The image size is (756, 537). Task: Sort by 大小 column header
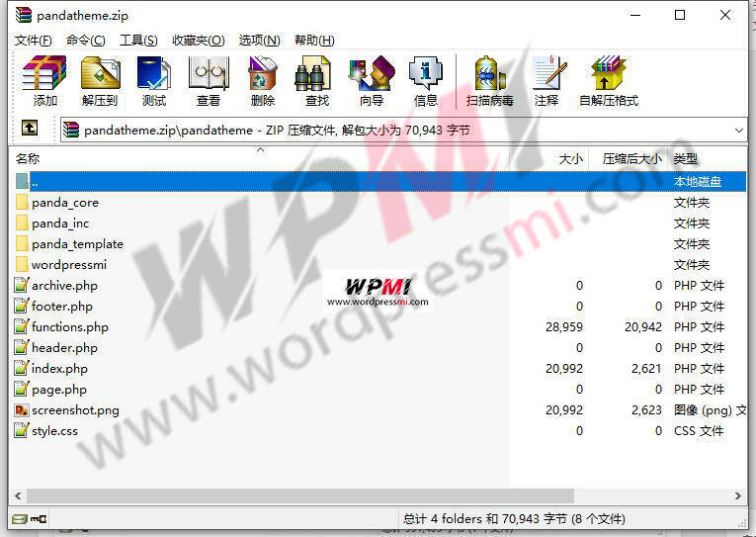point(570,158)
